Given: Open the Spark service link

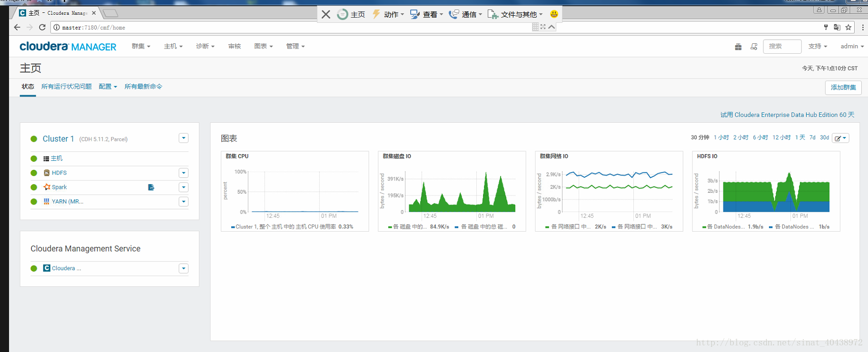Looking at the screenshot, I should click(x=59, y=187).
